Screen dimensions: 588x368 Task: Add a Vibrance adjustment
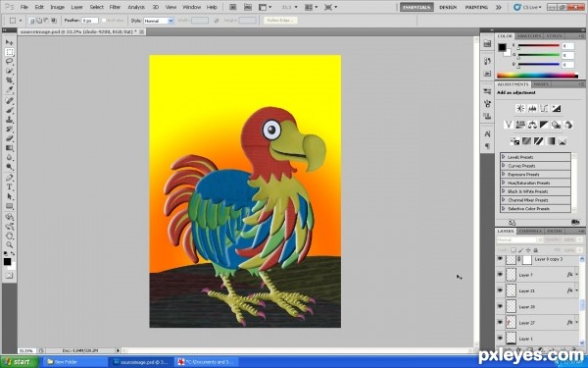pyautogui.click(x=509, y=125)
